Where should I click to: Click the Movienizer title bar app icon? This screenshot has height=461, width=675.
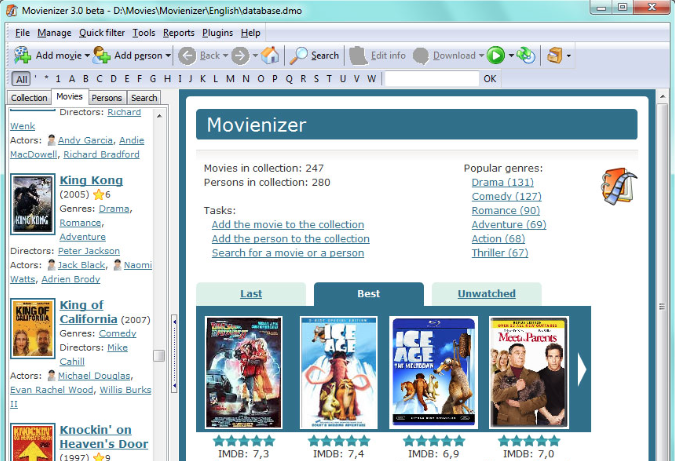pos(12,10)
